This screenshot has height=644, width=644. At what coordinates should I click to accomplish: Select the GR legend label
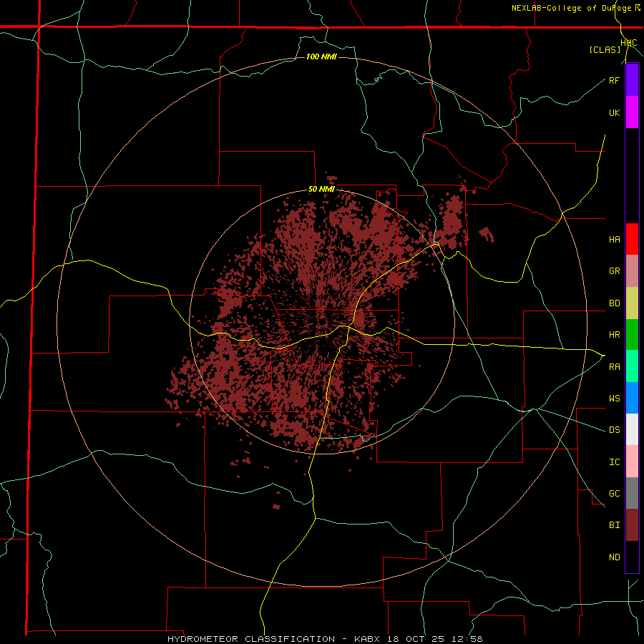click(614, 271)
